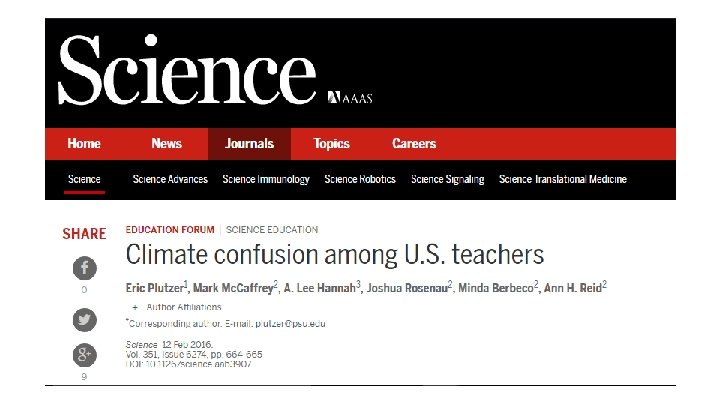Share article via Facebook icon
720x405 pixels.
tap(84, 268)
